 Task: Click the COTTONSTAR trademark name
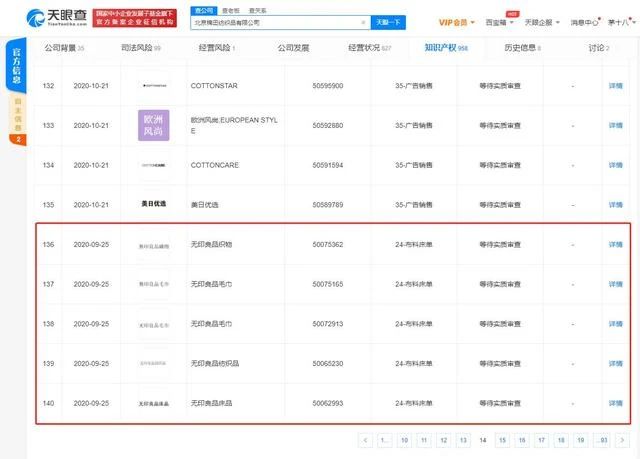(214, 86)
